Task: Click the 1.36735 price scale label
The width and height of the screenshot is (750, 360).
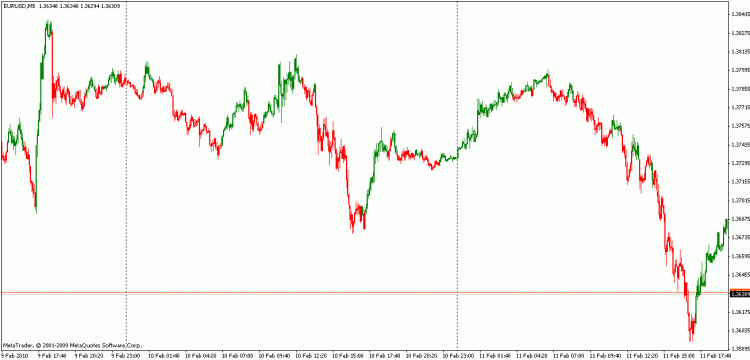Action: tap(740, 238)
